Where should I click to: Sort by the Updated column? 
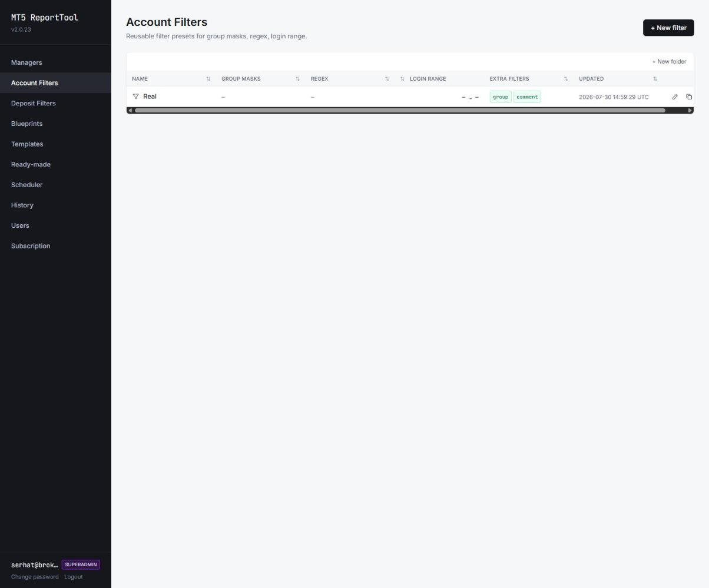pos(655,79)
